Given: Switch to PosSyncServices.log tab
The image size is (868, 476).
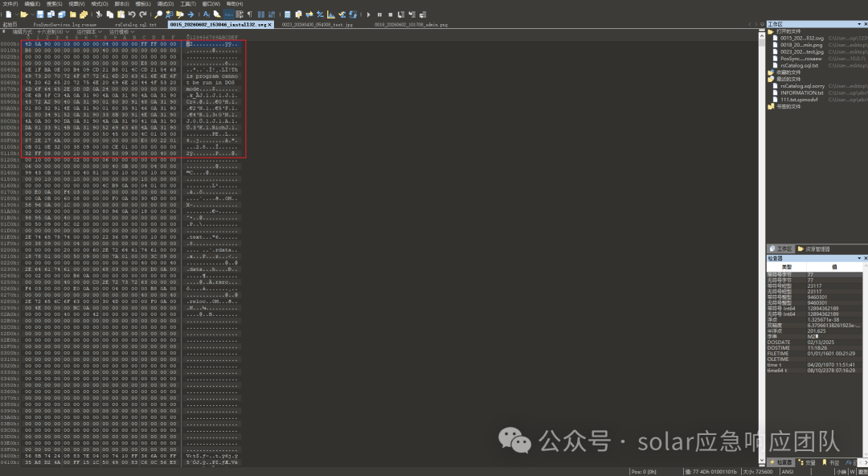Looking at the screenshot, I should pos(65,24).
